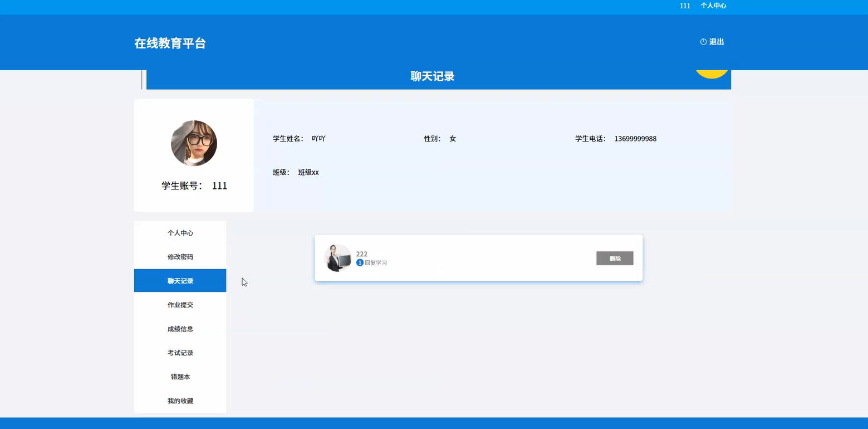The image size is (868, 429).
Task: Open 考试记录 in the sidebar
Action: coord(180,352)
